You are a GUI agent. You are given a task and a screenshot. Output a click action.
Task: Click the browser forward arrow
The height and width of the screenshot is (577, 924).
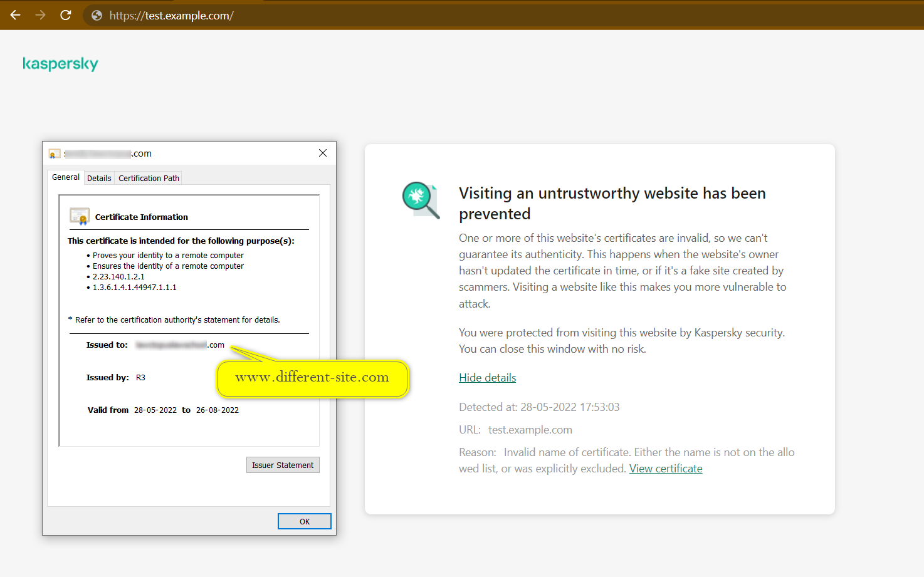click(x=41, y=15)
